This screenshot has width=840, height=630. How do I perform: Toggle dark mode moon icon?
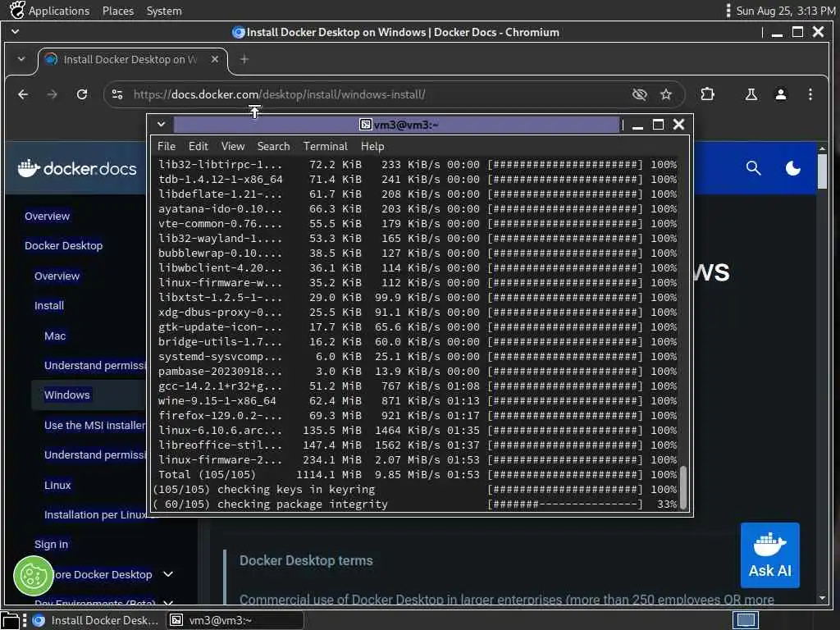click(793, 168)
